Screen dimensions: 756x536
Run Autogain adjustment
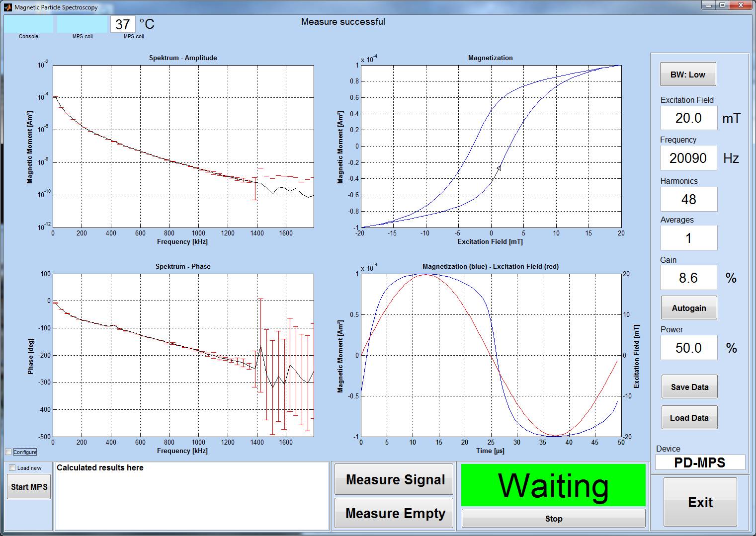(x=689, y=307)
